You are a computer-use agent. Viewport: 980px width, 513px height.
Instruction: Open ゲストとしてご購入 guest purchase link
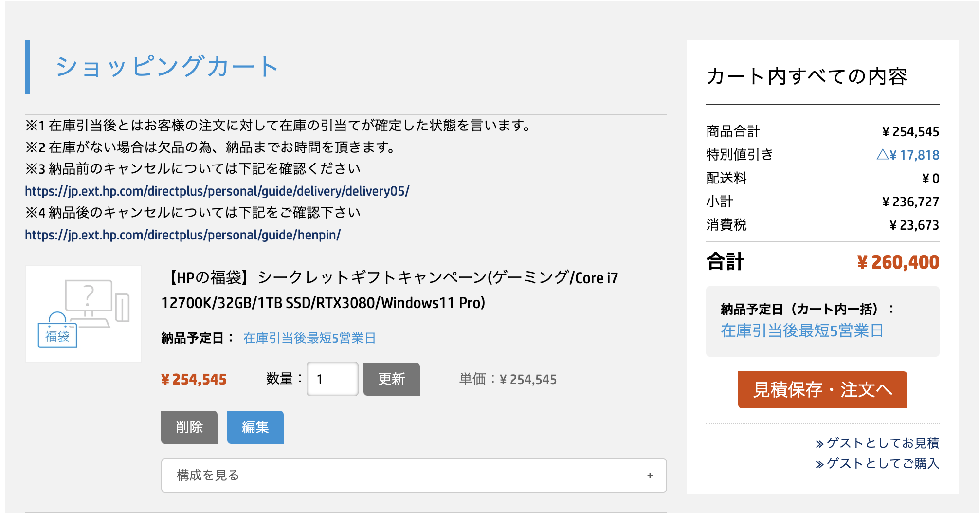coord(877,463)
